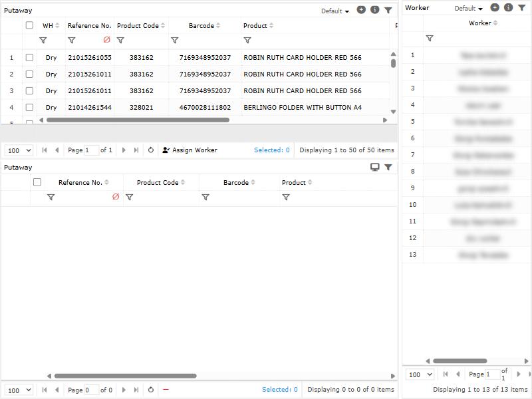Open page size dropdown in top Putaway footer
The width and height of the screenshot is (532, 399).
coord(19,150)
